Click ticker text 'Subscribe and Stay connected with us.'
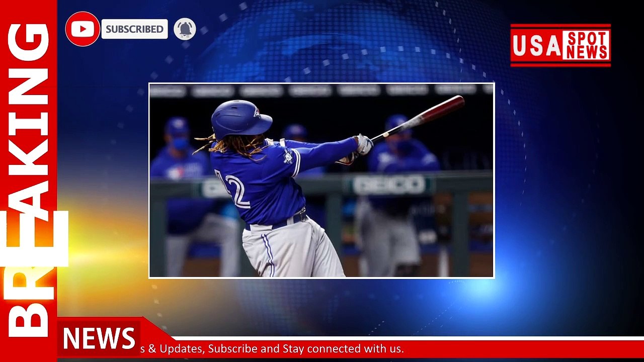Screen dimensions: 644x362 pyautogui.click(x=306, y=348)
